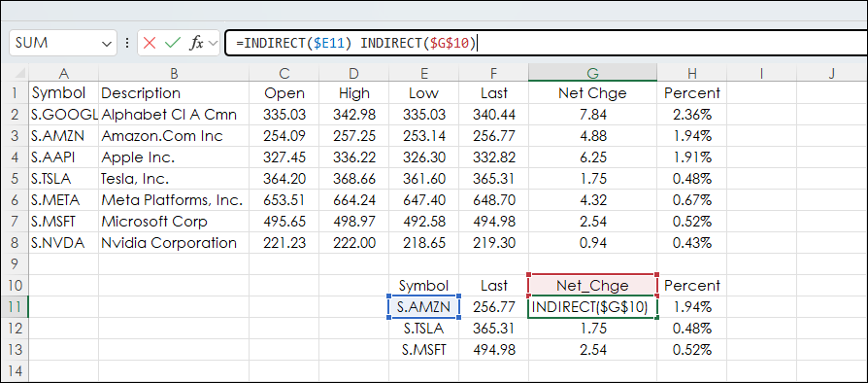Select the Open value 364.20

pyautogui.click(x=284, y=179)
